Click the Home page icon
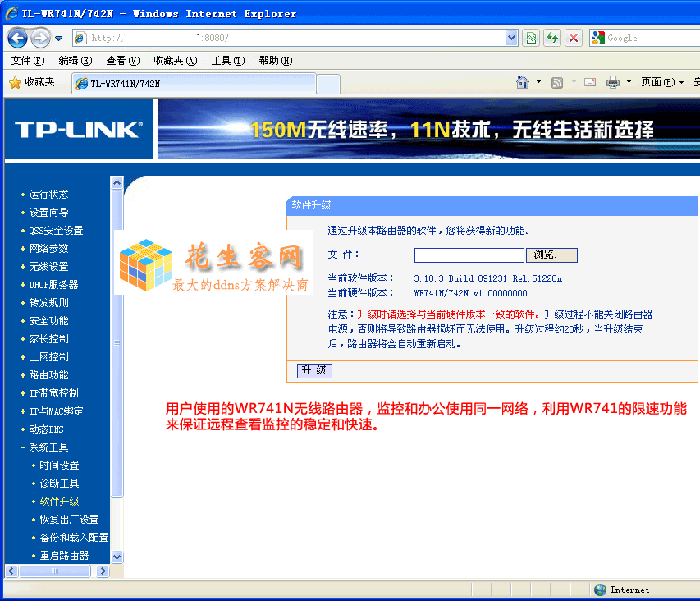The width and height of the screenshot is (700, 601). [x=522, y=82]
